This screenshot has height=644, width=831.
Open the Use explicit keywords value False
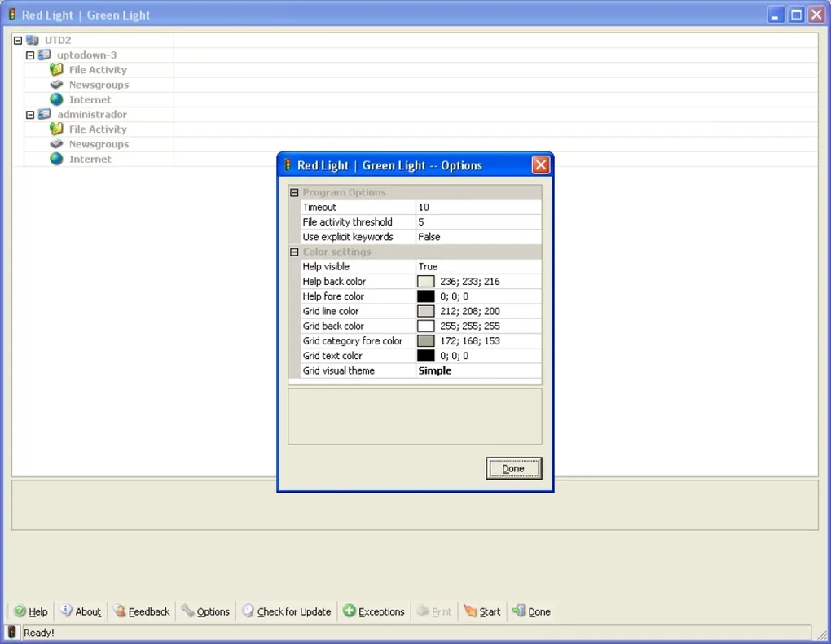point(478,237)
